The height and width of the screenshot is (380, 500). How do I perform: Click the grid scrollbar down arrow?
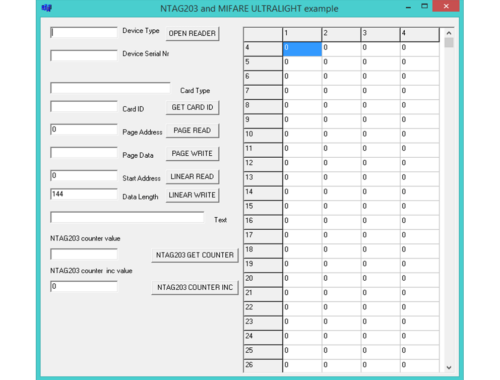coord(449,367)
